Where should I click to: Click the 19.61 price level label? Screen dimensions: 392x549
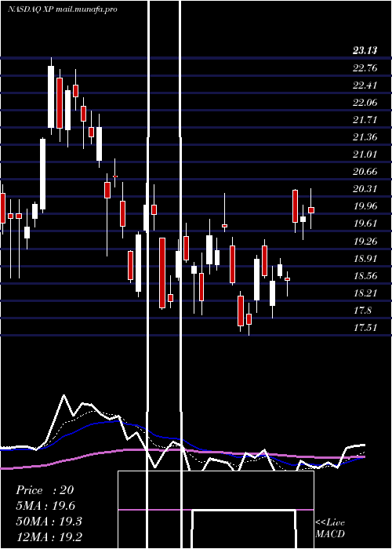tap(365, 224)
